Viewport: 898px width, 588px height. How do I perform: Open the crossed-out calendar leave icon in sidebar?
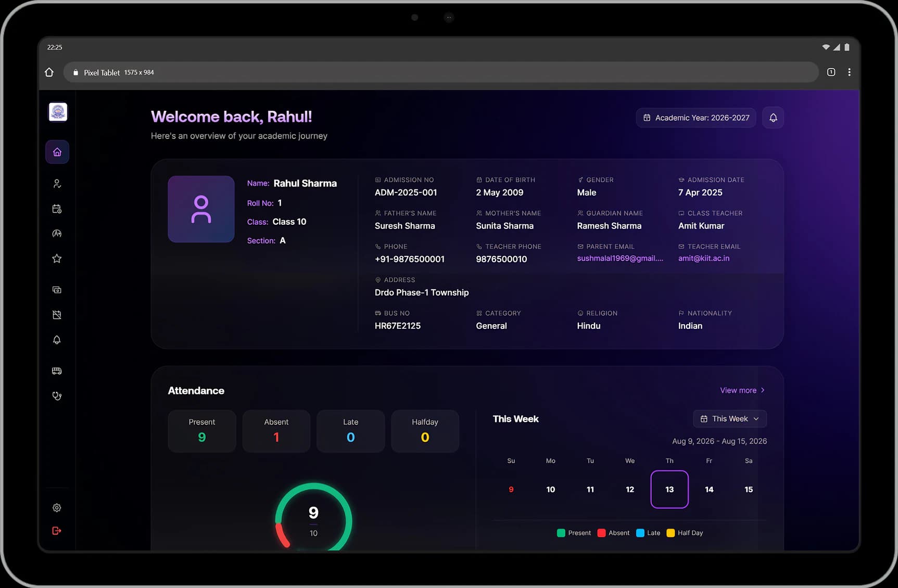click(x=57, y=315)
